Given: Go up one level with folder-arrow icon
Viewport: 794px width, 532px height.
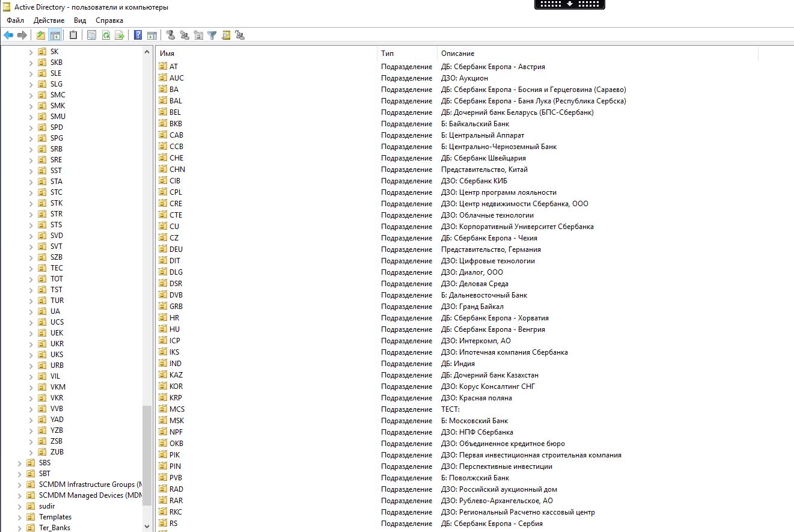Looking at the screenshot, I should point(41,35).
